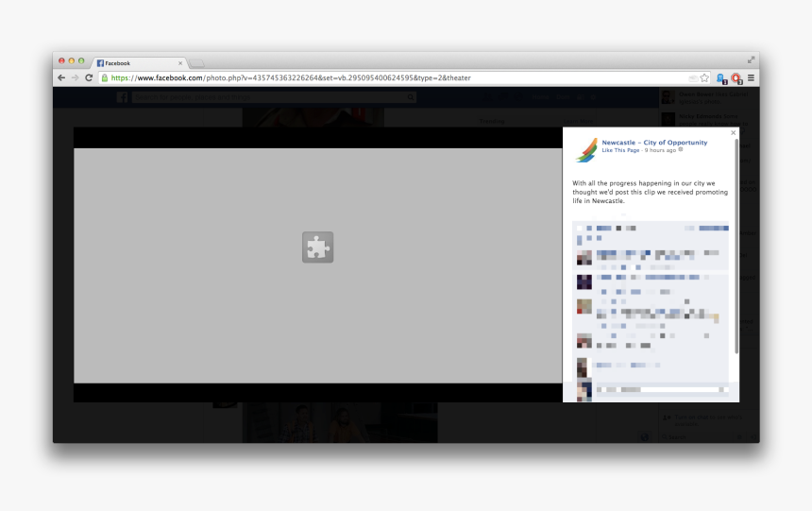Click the 9 hours ago timestamp
The height and width of the screenshot is (511, 812).
click(660, 150)
